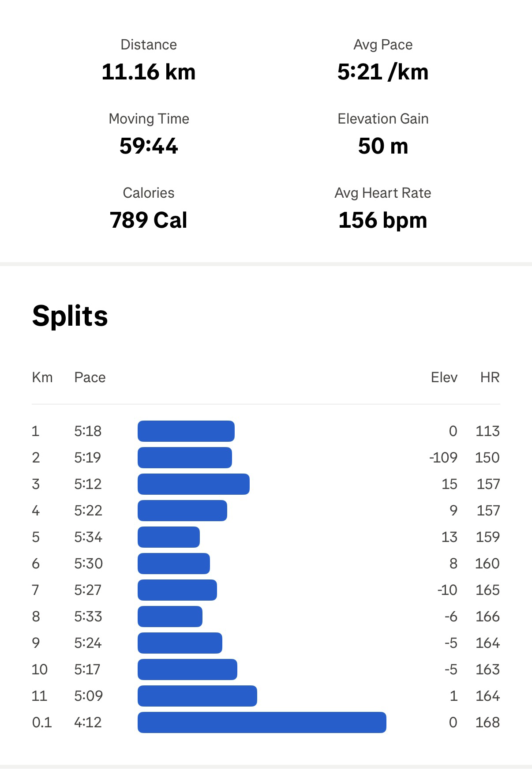Viewport: 532px width, 771px height.
Task: Click the HR column header
Action: coord(490,377)
